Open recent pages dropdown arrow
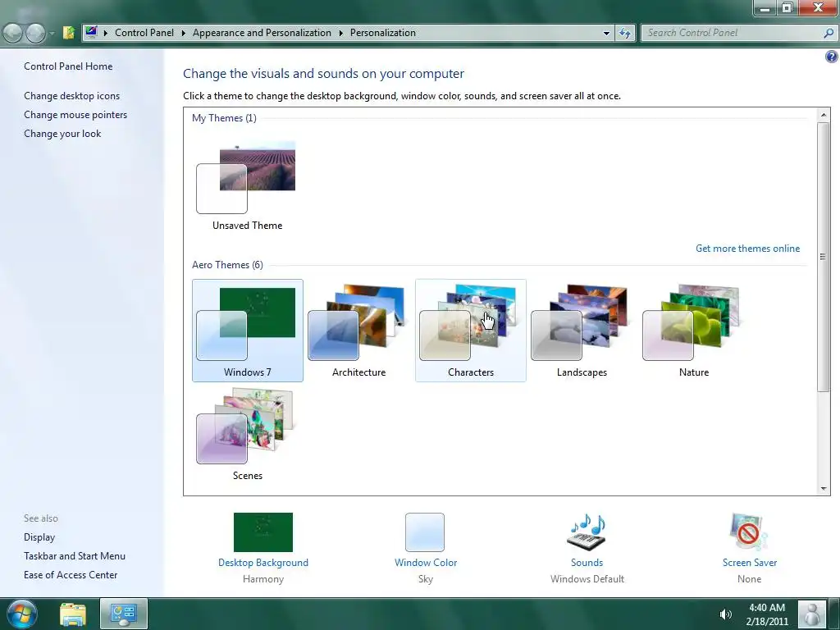The height and width of the screenshot is (630, 840). (x=52, y=33)
